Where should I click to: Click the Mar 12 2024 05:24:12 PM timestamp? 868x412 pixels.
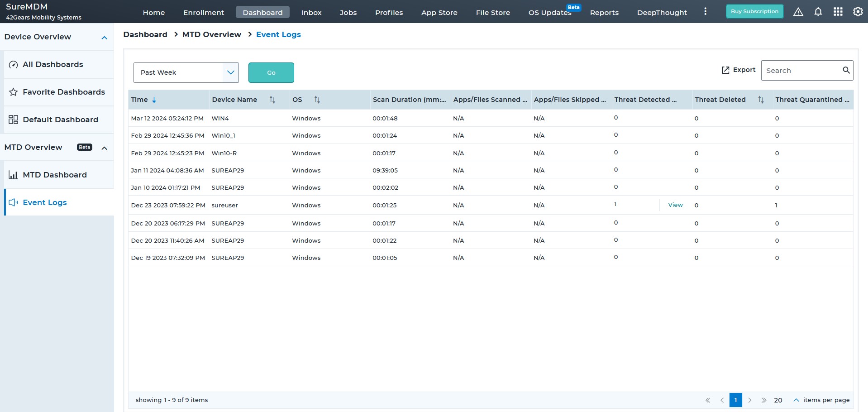[x=167, y=118]
